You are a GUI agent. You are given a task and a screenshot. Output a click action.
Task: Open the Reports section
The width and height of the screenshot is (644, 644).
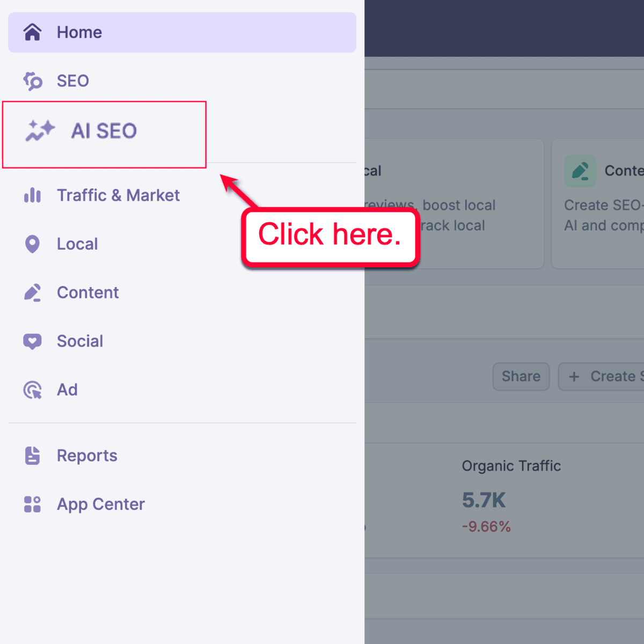[x=87, y=455]
